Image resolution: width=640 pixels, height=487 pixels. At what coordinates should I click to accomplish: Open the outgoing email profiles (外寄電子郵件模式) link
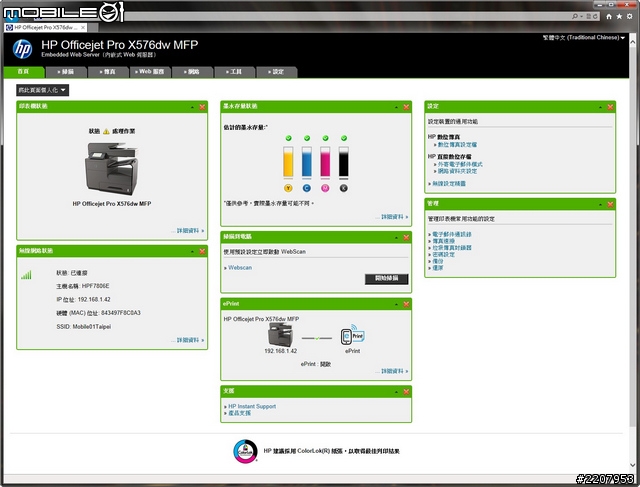tap(460, 165)
